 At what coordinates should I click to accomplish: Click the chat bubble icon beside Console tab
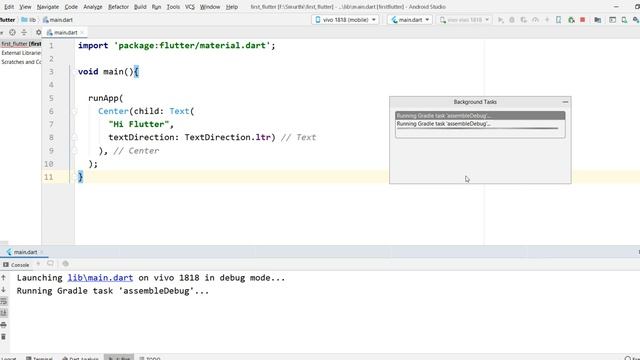50,264
